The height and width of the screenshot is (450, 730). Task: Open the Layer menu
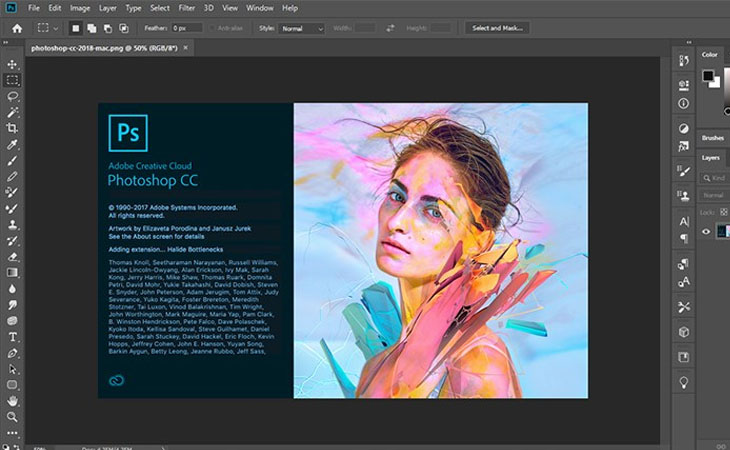click(108, 8)
